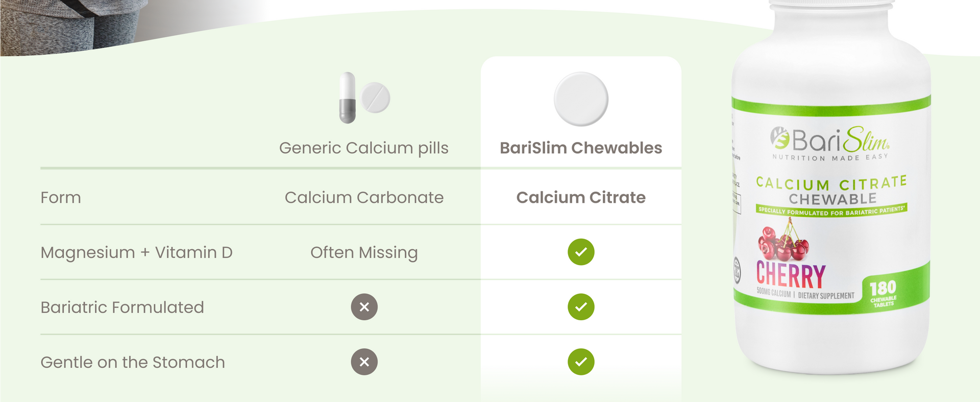Click the bold Calcium Citrate cell text
Screen dimensions: 980x402
pyautogui.click(x=581, y=198)
